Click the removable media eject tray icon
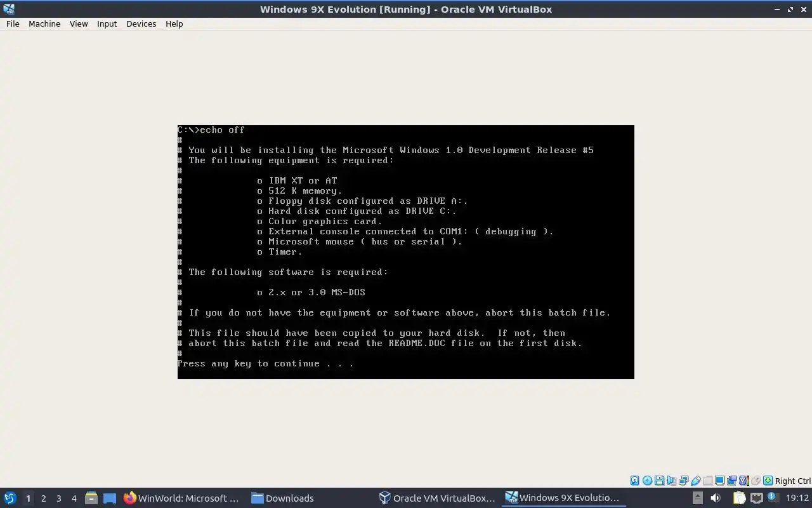The width and height of the screenshot is (812, 508). pos(698,498)
